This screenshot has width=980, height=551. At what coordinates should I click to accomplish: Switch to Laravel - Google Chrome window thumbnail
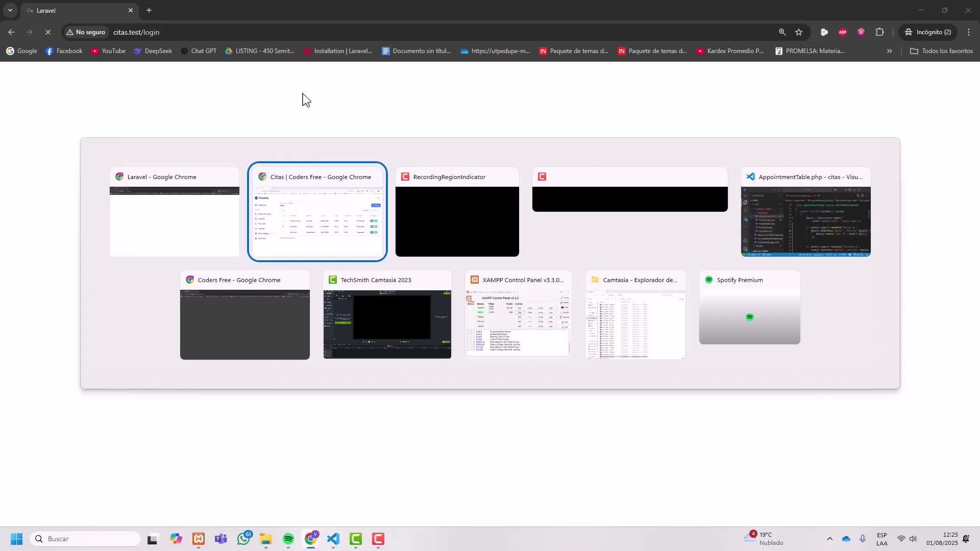tap(174, 212)
